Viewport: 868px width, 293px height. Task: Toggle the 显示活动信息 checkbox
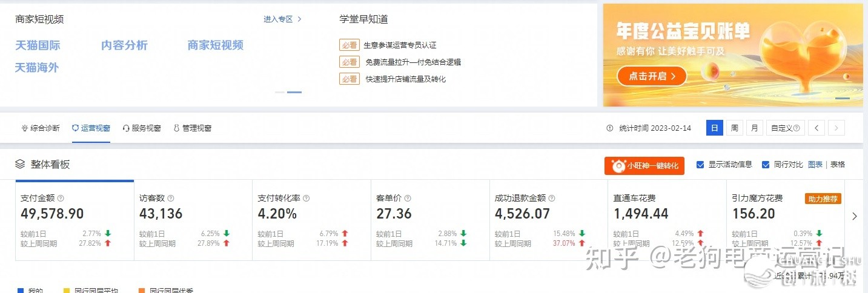(700, 165)
